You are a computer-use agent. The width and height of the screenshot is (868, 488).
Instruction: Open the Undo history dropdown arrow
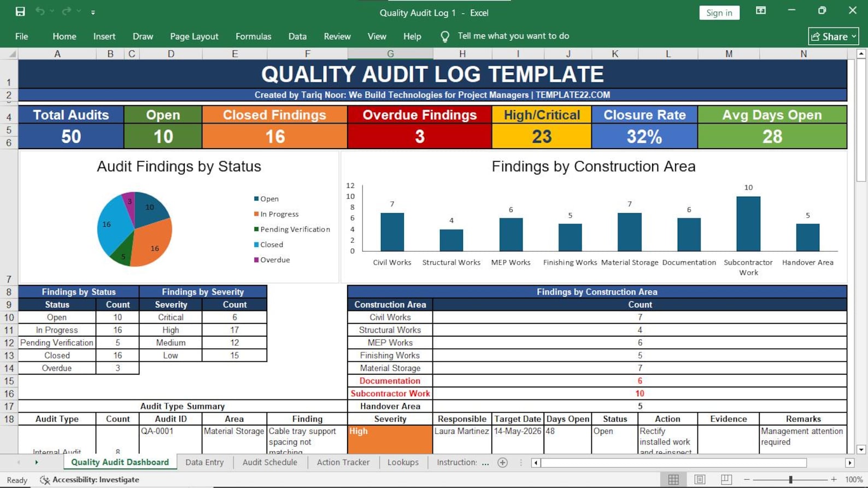(x=52, y=11)
